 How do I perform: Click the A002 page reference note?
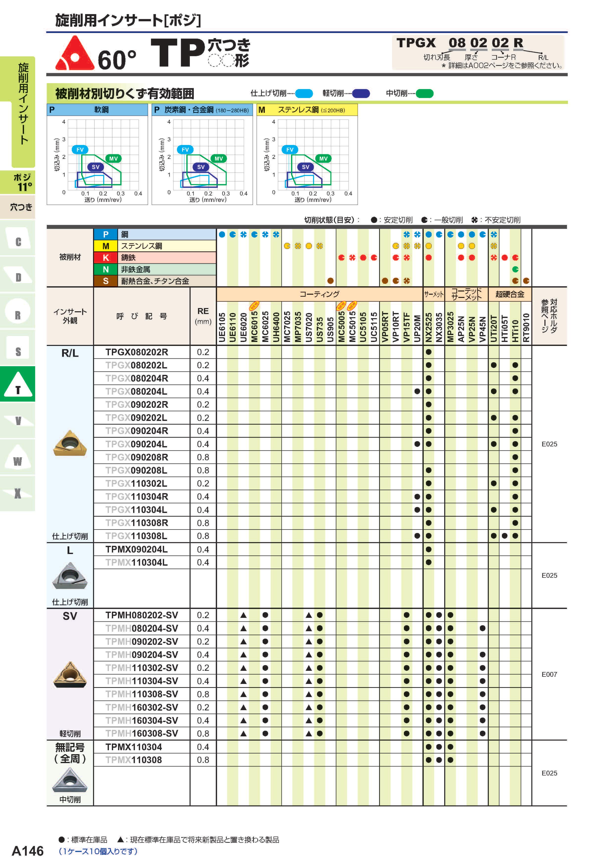coord(502,65)
